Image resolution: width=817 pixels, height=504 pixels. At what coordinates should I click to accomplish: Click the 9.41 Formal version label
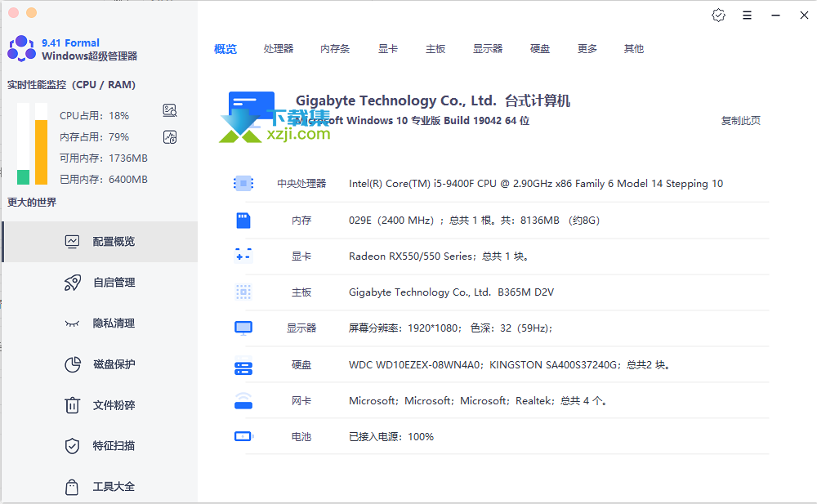pyautogui.click(x=70, y=42)
